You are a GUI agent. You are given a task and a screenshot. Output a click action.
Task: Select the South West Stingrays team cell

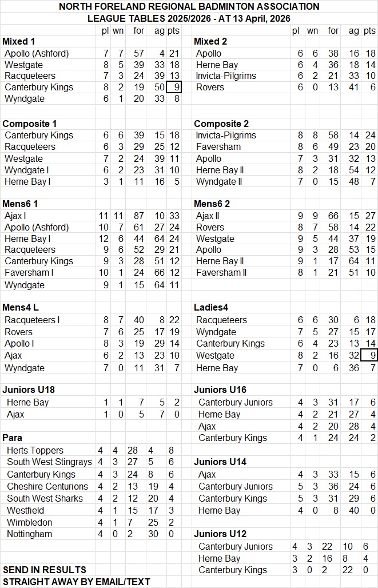(49, 462)
